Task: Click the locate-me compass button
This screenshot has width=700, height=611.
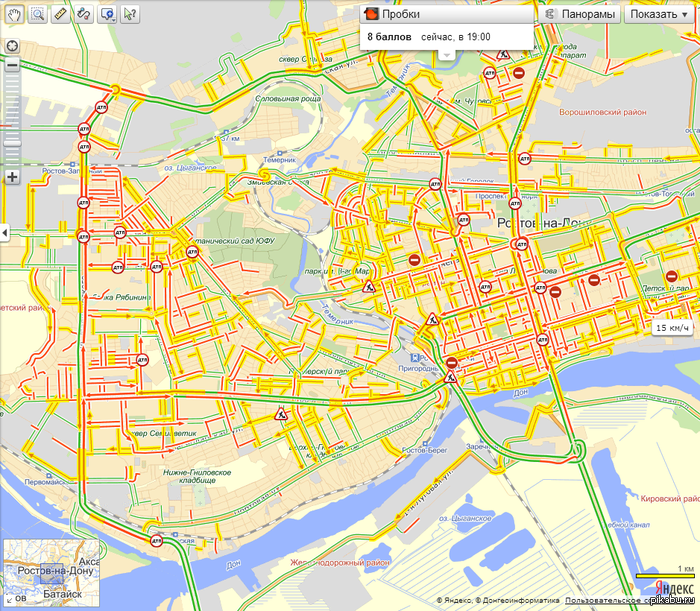Action: (12, 46)
